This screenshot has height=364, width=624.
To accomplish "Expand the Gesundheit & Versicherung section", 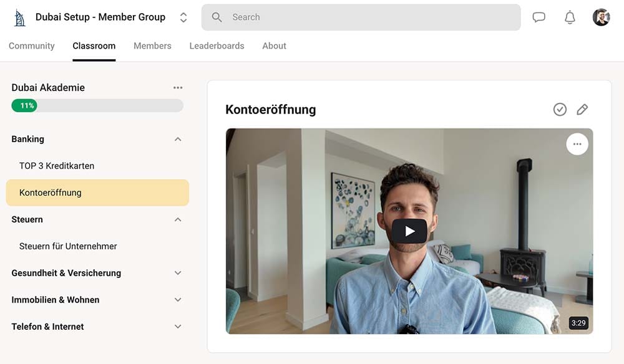I will [x=178, y=273].
